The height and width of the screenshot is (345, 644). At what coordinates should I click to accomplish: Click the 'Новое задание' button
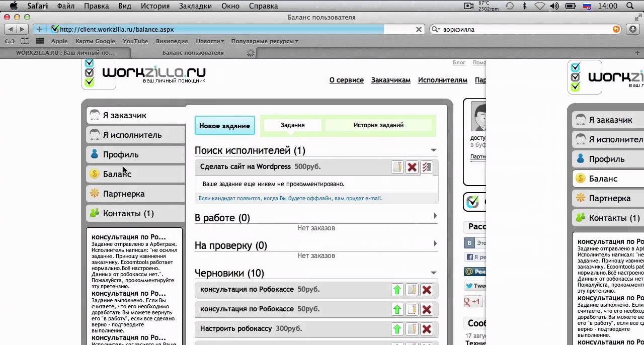pos(224,126)
